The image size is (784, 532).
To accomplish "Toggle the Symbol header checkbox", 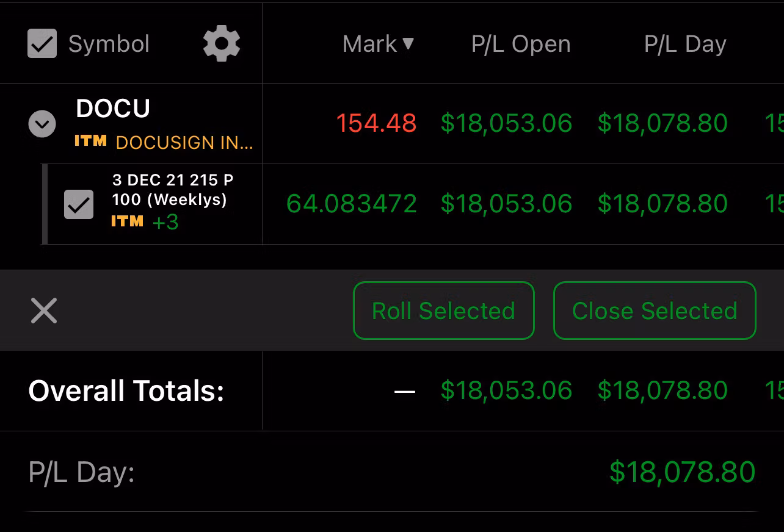I will [x=42, y=43].
